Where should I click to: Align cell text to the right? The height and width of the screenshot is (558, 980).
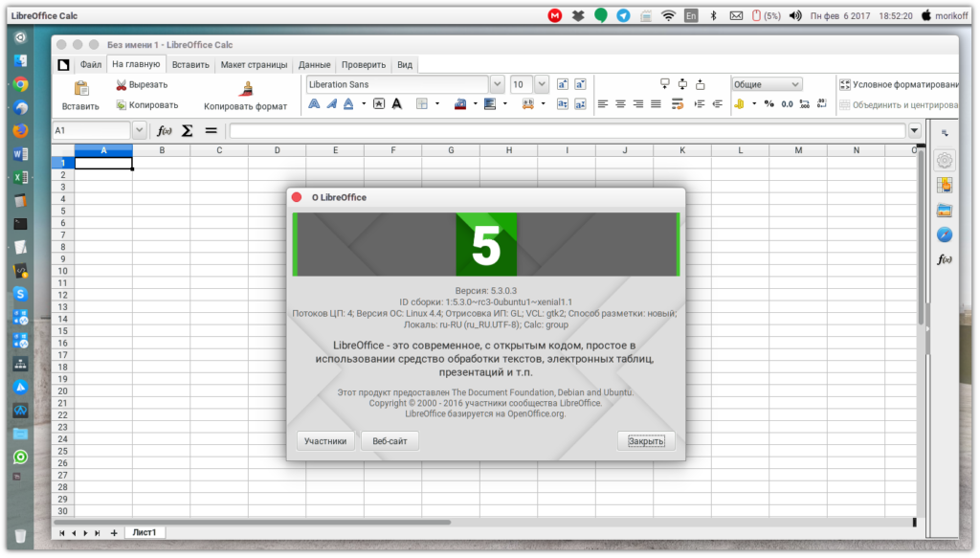(637, 104)
